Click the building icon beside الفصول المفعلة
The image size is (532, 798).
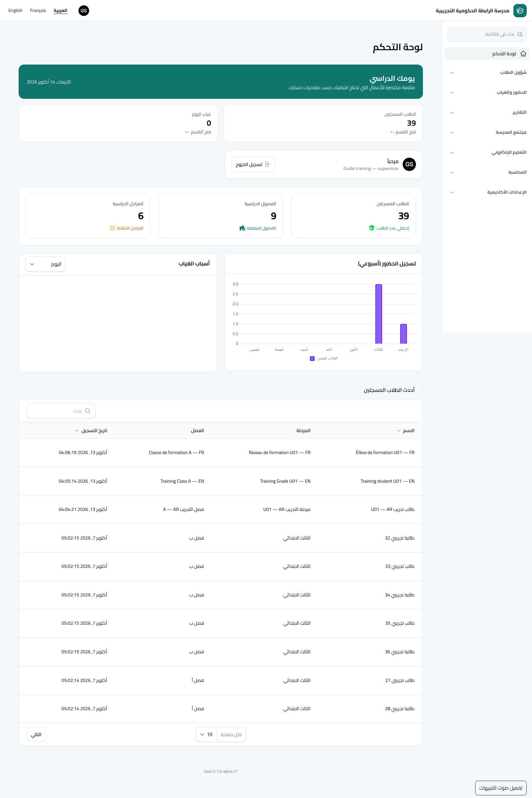pyautogui.click(x=242, y=228)
